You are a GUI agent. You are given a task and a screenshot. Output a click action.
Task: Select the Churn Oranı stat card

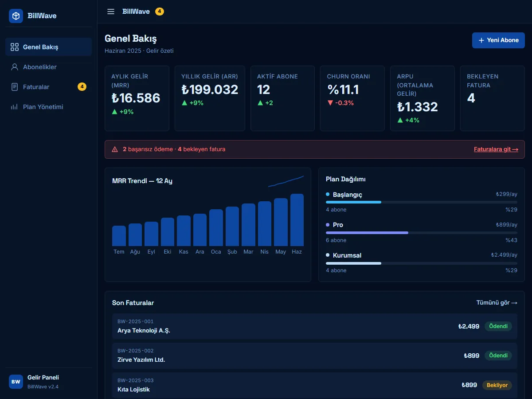click(352, 98)
